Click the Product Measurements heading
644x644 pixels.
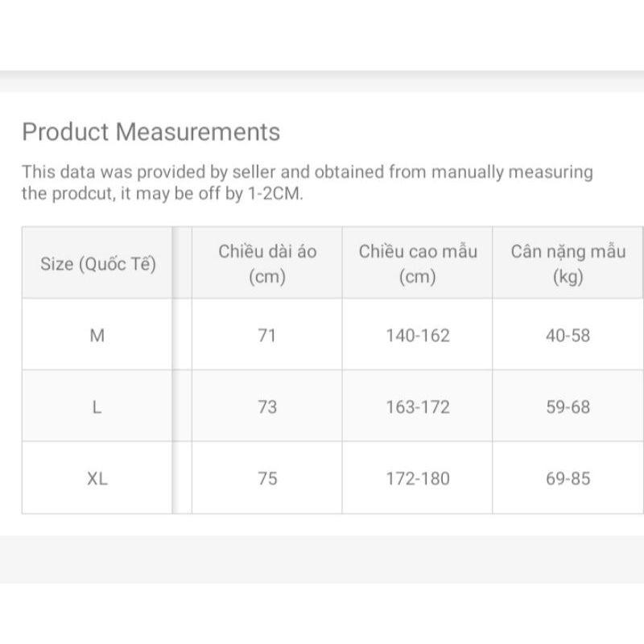[151, 132]
